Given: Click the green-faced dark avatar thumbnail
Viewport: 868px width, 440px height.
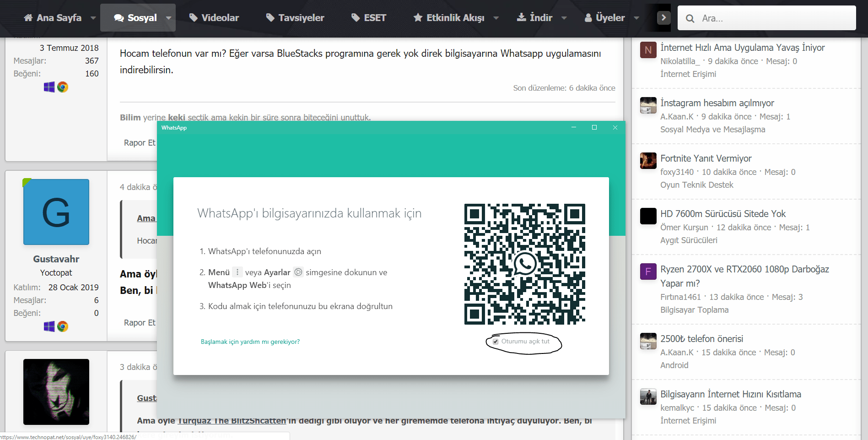Looking at the screenshot, I should (x=56, y=392).
